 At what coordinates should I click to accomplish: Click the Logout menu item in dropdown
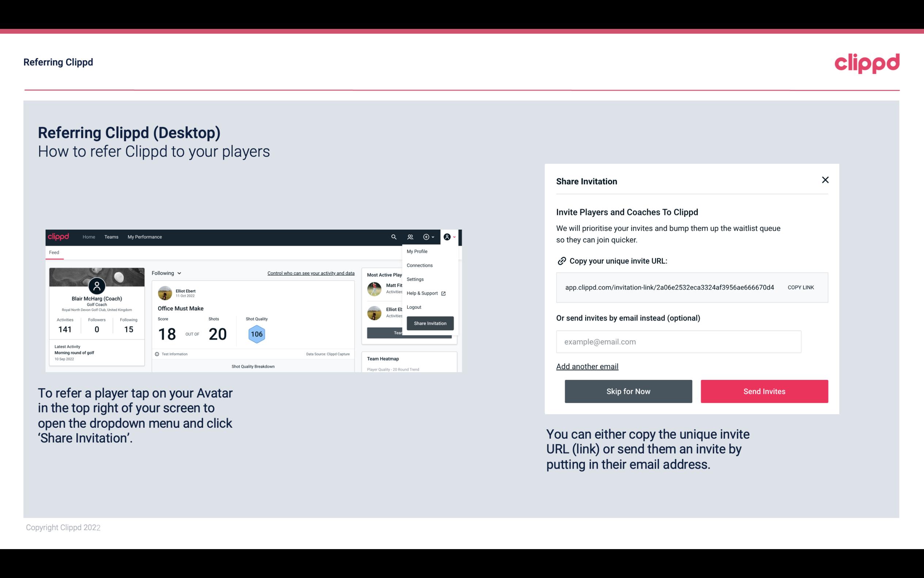(x=414, y=307)
